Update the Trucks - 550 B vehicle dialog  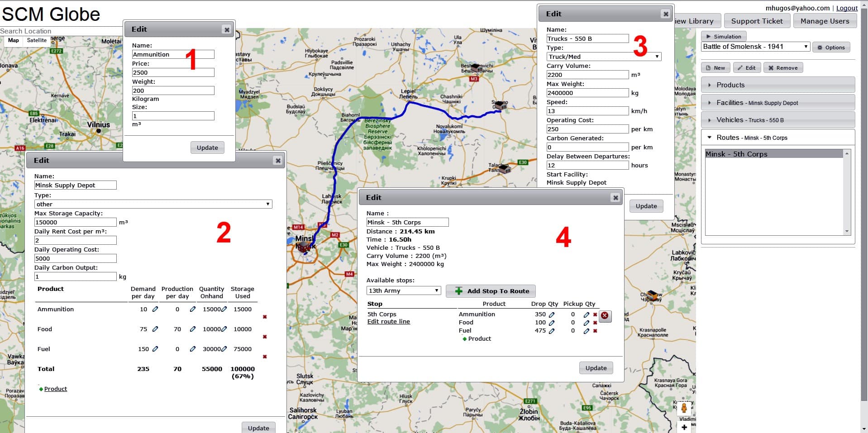click(646, 206)
